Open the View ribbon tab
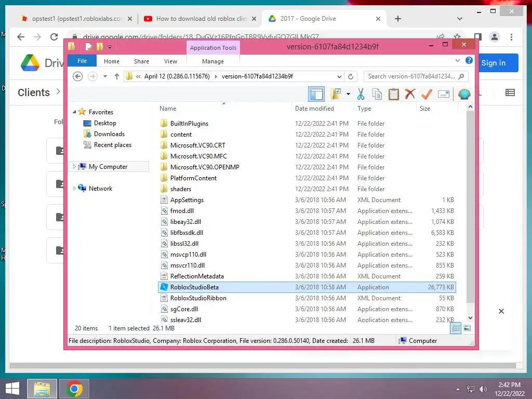532x399 pixels. pyautogui.click(x=170, y=61)
